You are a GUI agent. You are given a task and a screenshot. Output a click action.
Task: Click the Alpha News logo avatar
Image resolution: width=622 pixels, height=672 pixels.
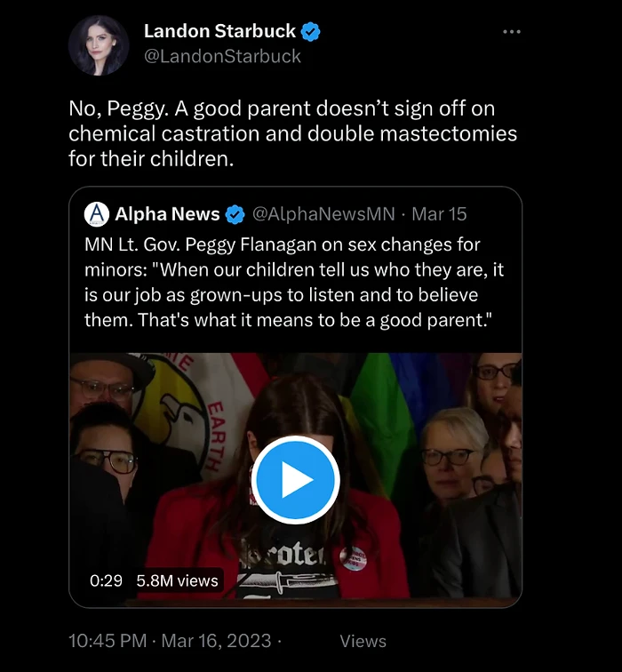pos(96,214)
